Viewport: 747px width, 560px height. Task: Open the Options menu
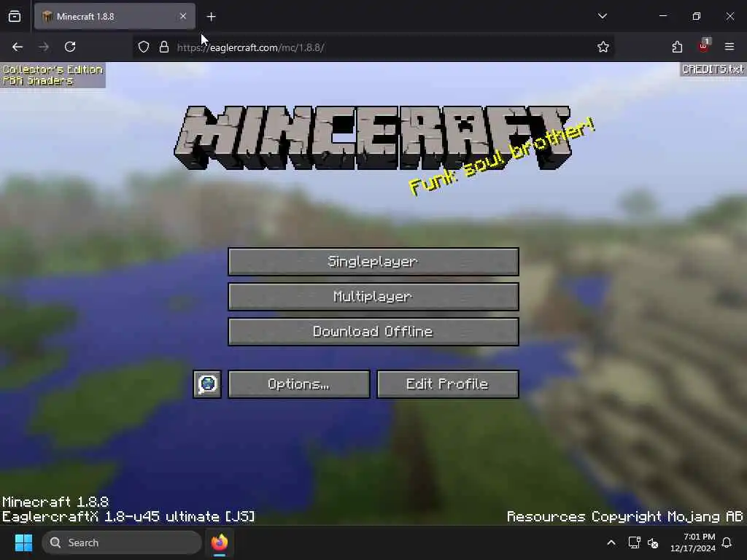(x=298, y=384)
